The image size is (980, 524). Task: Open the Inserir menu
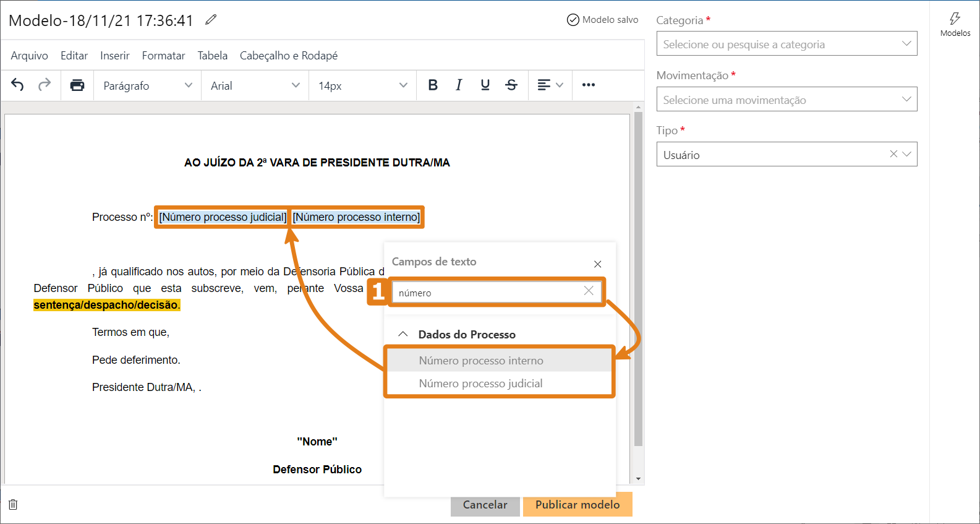115,56
